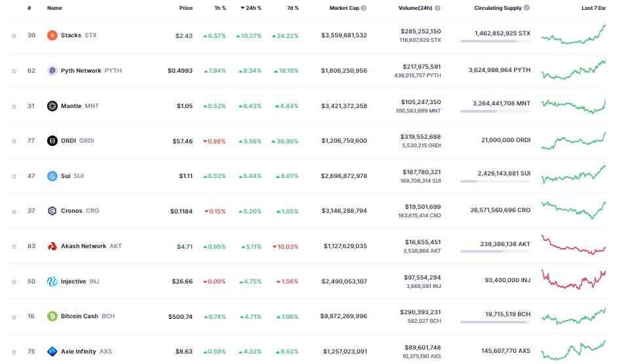Open the Mantle MNT name link
Image resolution: width=624 pixels, height=364 pixels.
80,106
